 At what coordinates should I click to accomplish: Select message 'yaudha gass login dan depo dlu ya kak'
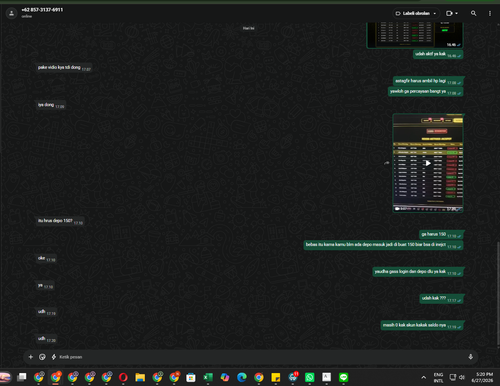point(418,272)
